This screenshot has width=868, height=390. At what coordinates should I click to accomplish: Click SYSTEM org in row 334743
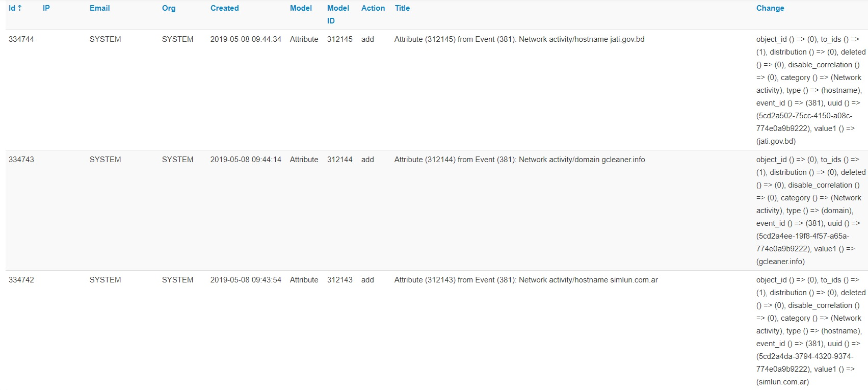pyautogui.click(x=178, y=160)
